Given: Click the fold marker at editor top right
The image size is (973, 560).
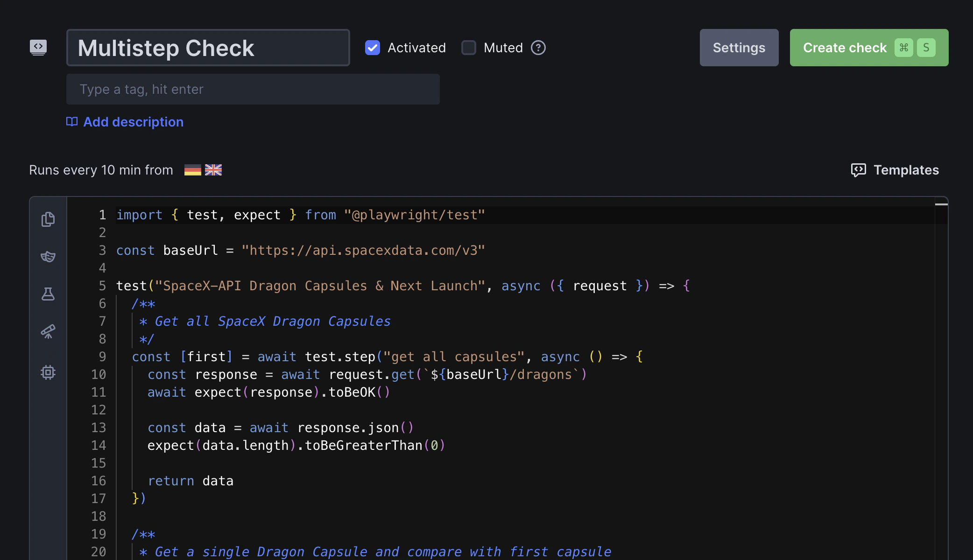Looking at the screenshot, I should tap(940, 204).
